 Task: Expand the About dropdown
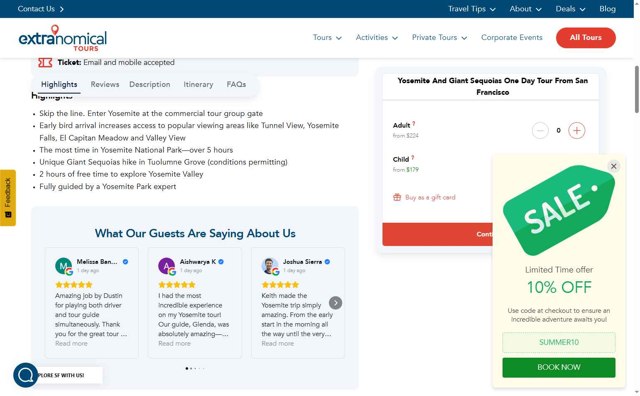click(x=525, y=9)
